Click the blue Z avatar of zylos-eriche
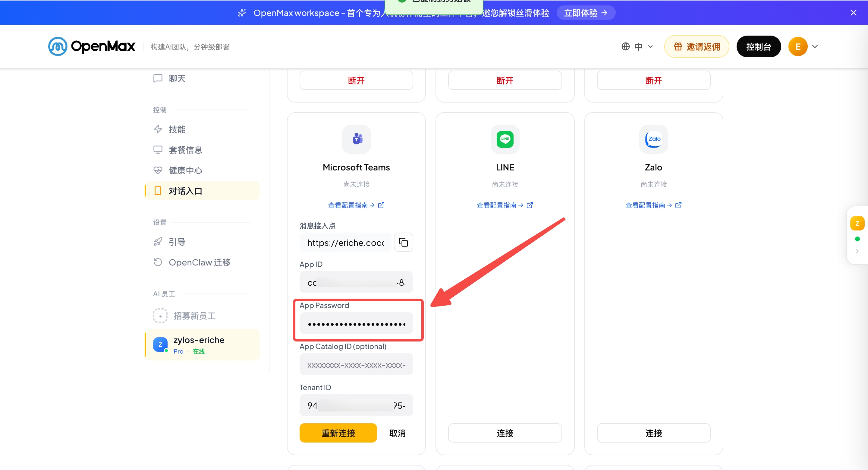868x470 pixels. point(160,345)
